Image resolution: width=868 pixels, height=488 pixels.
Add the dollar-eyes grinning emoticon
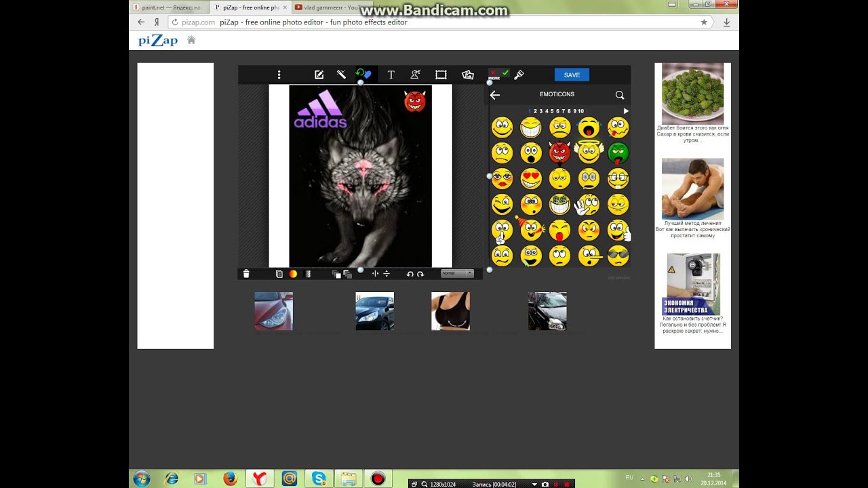(x=559, y=204)
